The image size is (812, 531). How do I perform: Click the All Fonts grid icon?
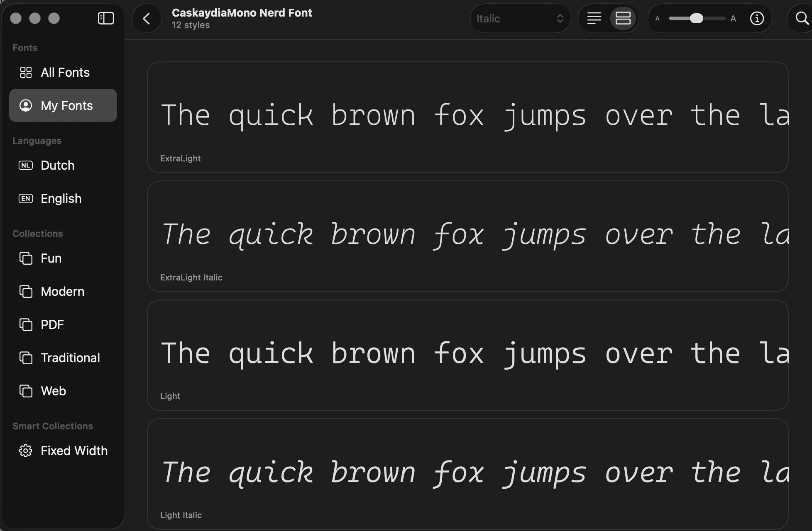click(x=26, y=73)
